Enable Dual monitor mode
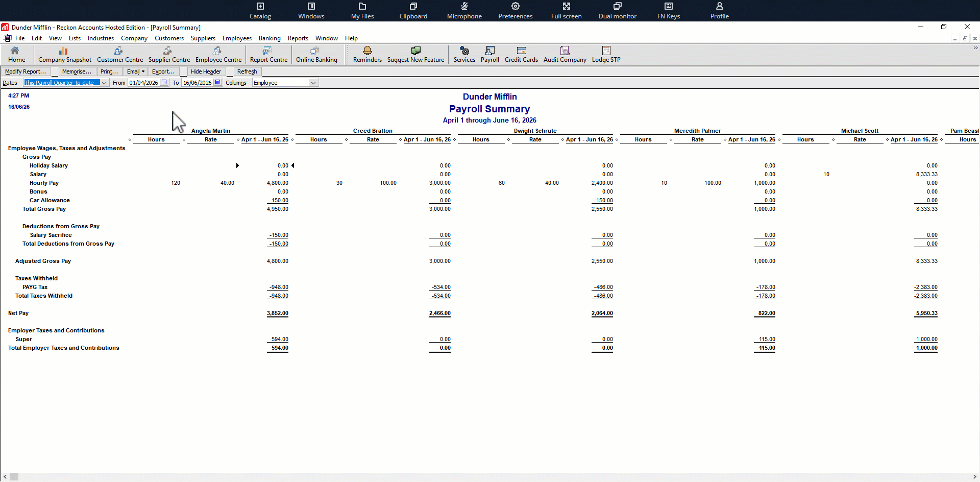 (618, 11)
